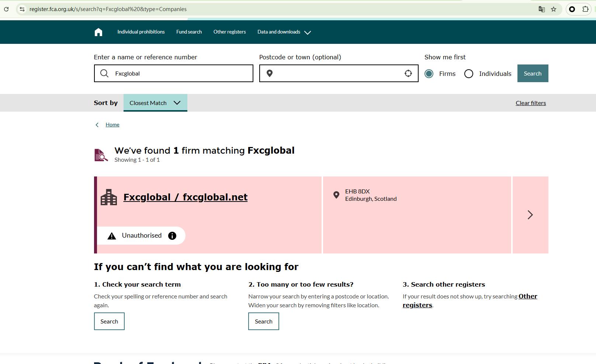Open the Unauthorised info icon

(x=172, y=236)
